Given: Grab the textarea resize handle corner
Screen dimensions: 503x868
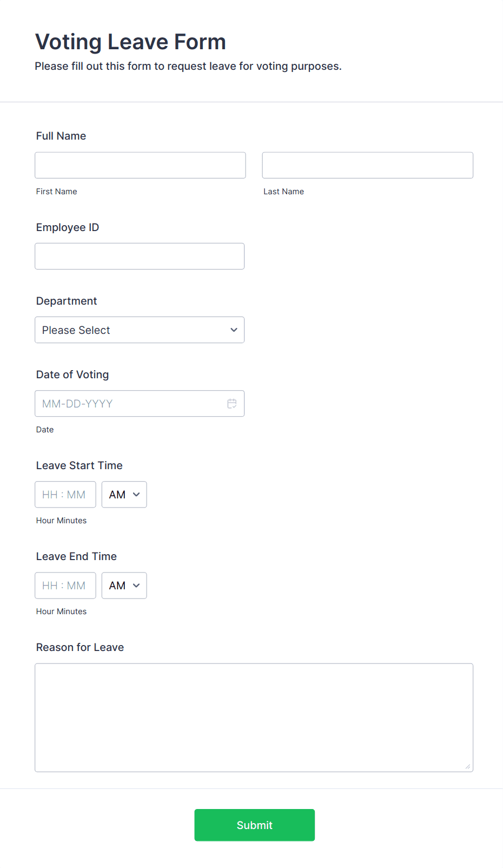Looking at the screenshot, I should 468,766.
